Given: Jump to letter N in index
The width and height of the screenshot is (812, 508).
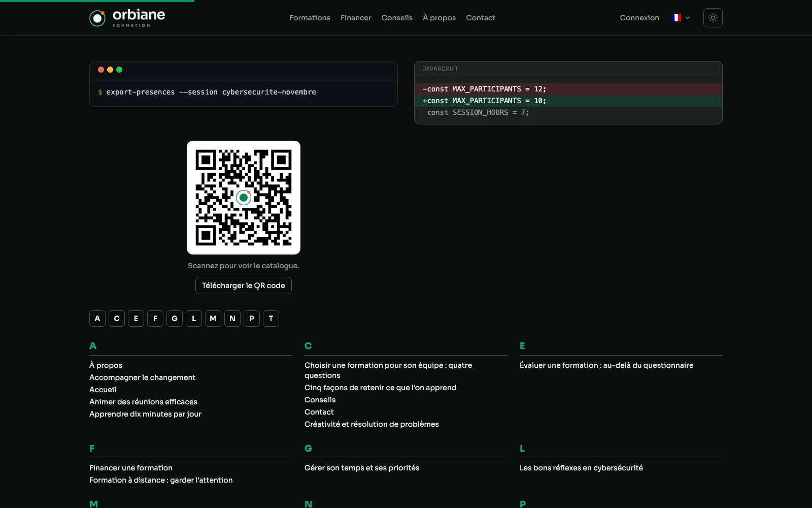Looking at the screenshot, I should click(232, 319).
